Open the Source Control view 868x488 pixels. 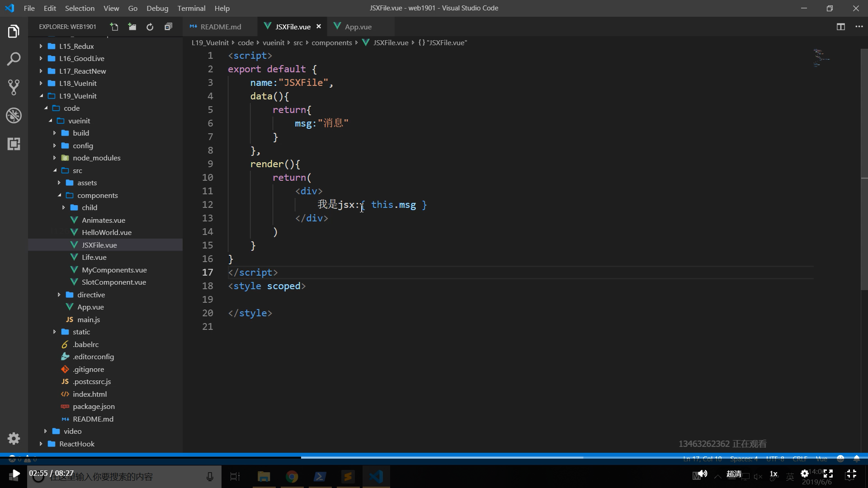click(x=14, y=87)
